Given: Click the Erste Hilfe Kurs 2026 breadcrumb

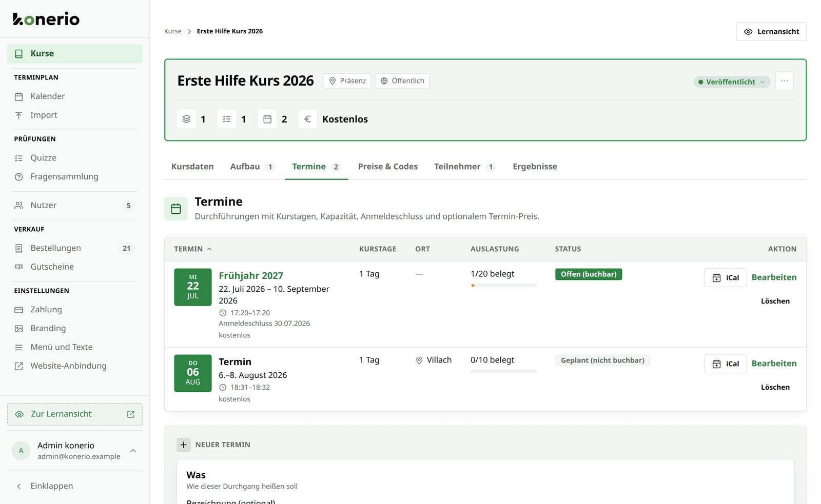Looking at the screenshot, I should pos(230,31).
